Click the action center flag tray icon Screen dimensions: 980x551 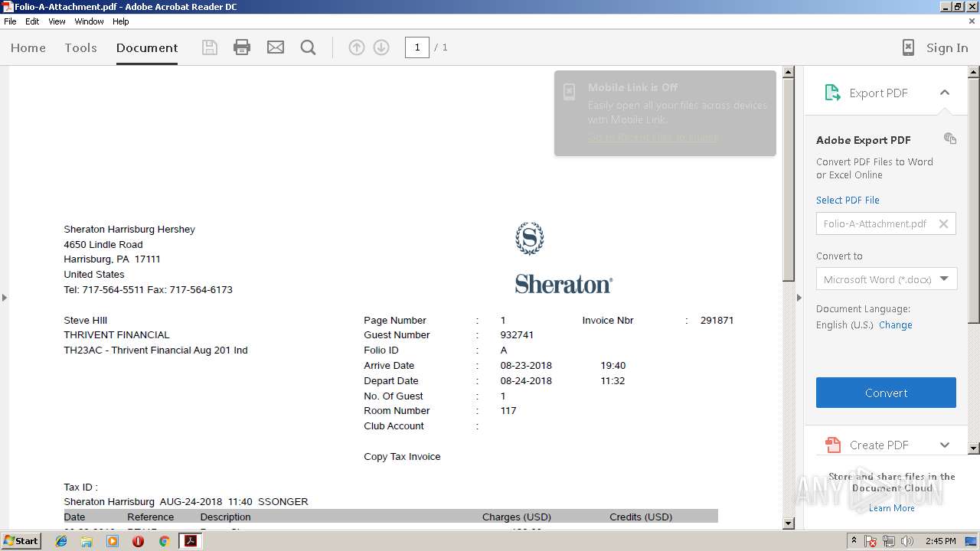tap(871, 541)
